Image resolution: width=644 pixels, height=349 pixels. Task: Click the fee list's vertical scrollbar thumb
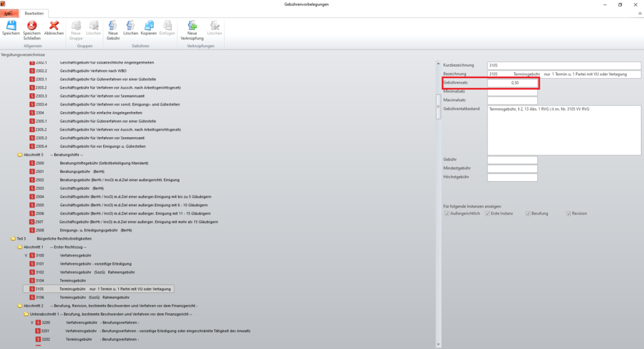(x=438, y=107)
